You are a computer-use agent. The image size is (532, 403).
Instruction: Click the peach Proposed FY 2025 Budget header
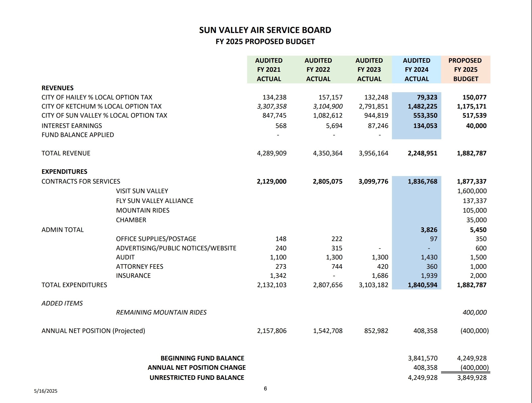tap(465, 70)
